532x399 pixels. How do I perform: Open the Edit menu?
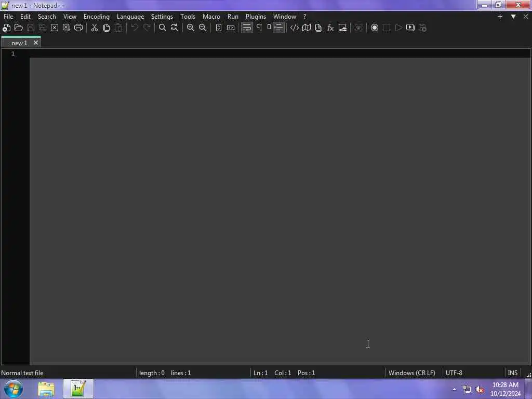tap(25, 16)
